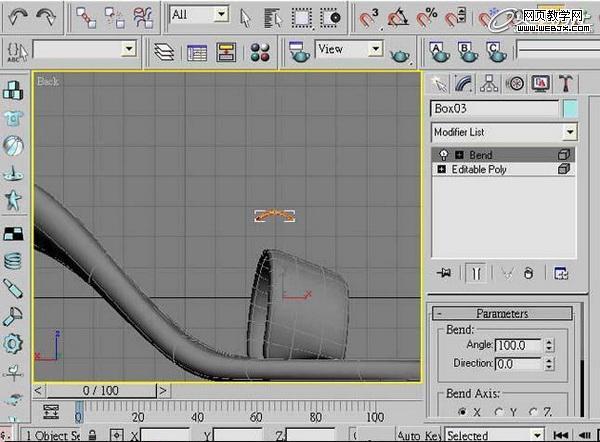Expand the Editable Poly stack entry

[442, 169]
